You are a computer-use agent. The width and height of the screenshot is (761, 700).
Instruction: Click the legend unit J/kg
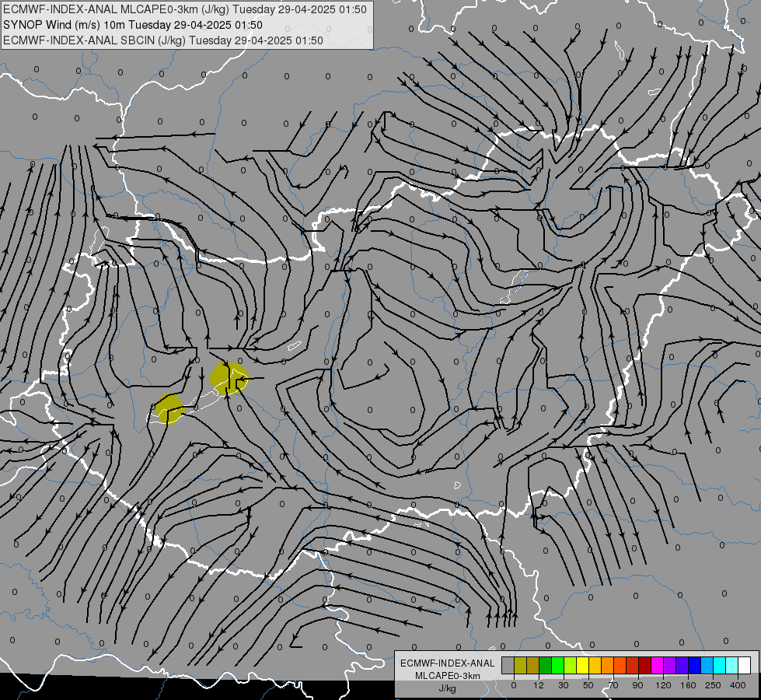coord(448,688)
